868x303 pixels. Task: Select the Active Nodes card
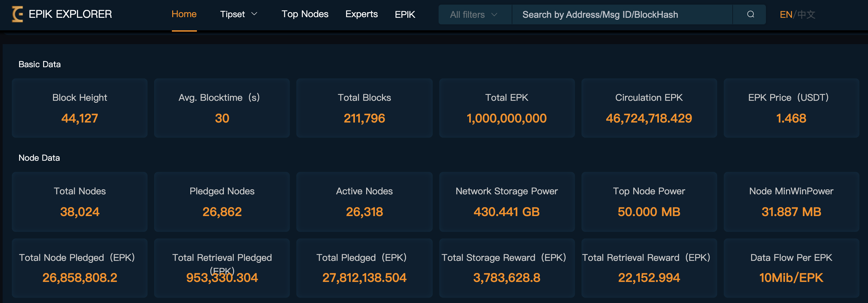click(364, 202)
